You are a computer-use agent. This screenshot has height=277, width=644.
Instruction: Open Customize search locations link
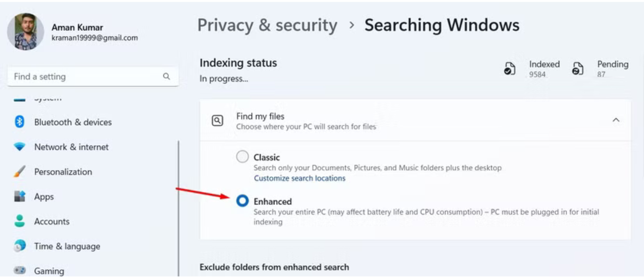(299, 178)
